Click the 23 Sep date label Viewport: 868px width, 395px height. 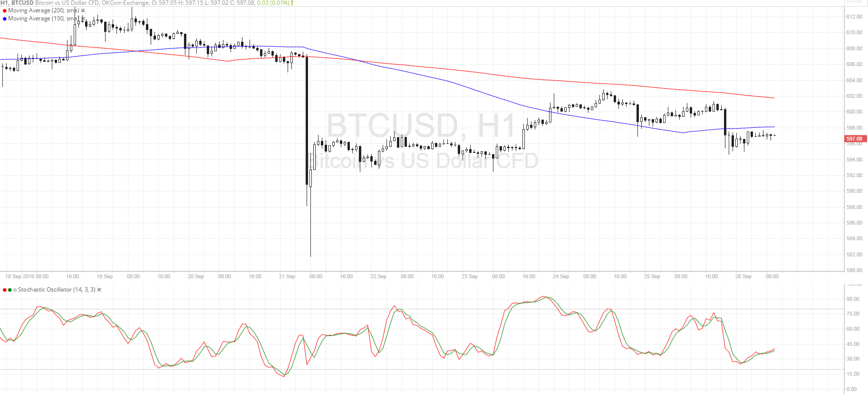[470, 276]
